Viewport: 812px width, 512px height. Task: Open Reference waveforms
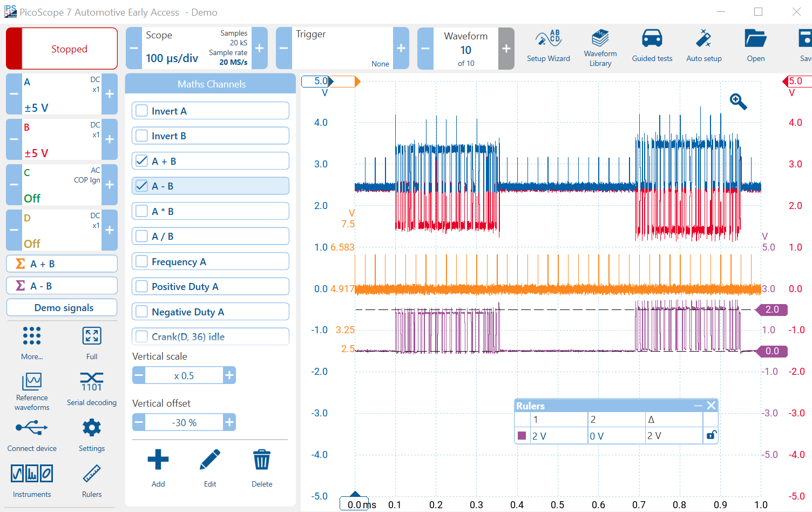[x=32, y=392]
